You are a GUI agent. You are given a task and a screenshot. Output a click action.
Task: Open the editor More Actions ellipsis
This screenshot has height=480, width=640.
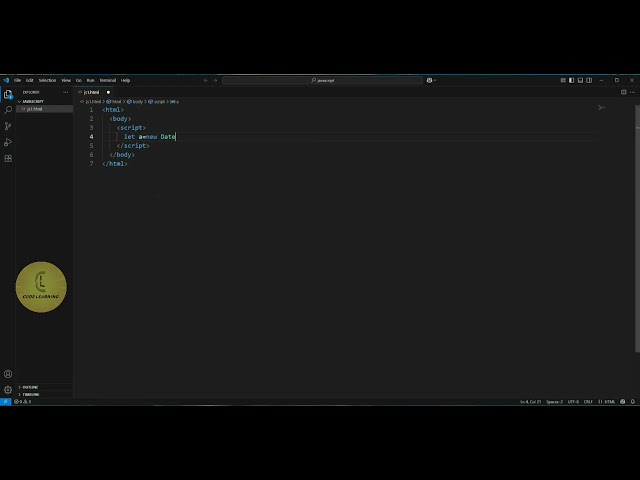(x=632, y=92)
